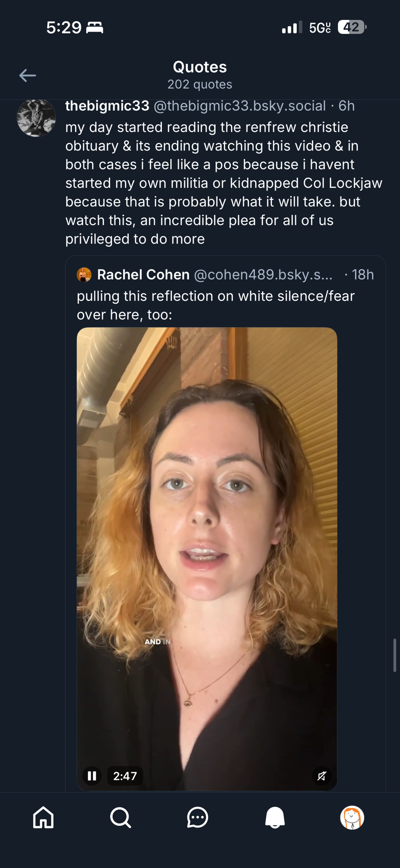The height and width of the screenshot is (868, 400).
Task: Open the Notifications bell icon
Action: [x=275, y=818]
